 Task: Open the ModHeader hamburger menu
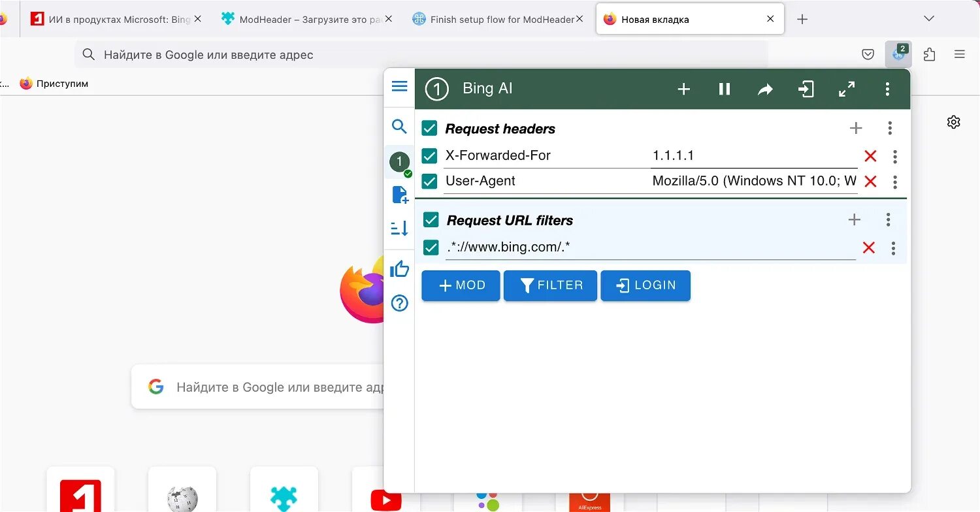[399, 87]
